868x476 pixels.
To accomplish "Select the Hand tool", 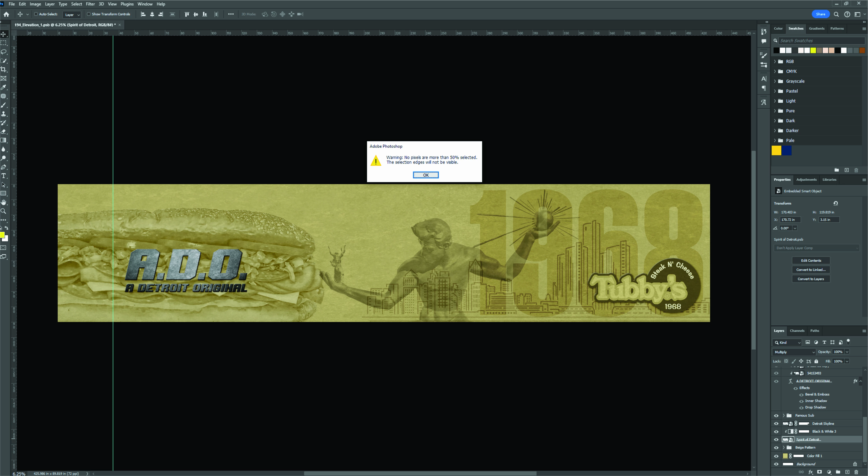I will (4, 202).
